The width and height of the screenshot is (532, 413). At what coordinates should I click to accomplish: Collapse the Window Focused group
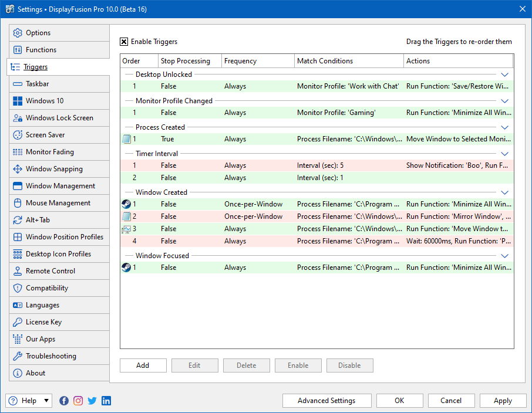[x=504, y=256]
